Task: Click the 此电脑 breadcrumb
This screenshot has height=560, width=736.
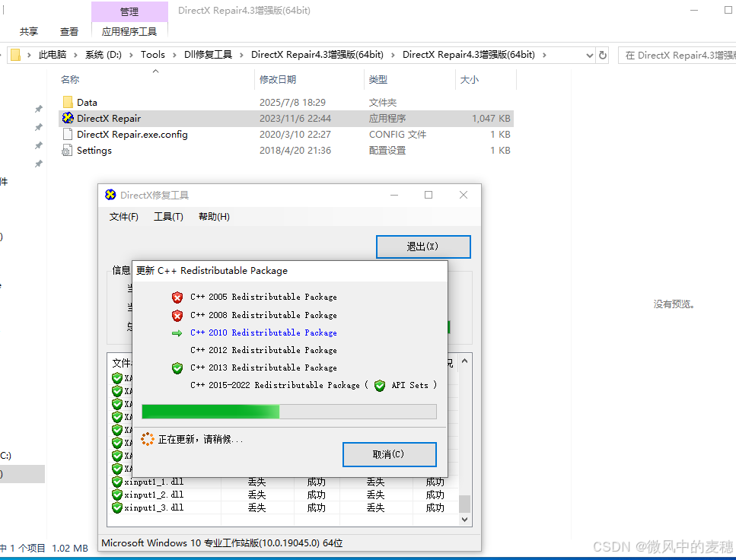Action: pyautogui.click(x=52, y=55)
